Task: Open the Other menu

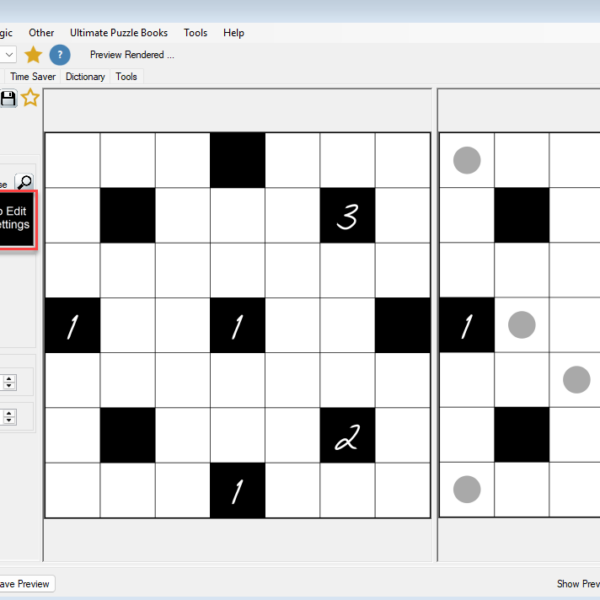Action: click(42, 33)
